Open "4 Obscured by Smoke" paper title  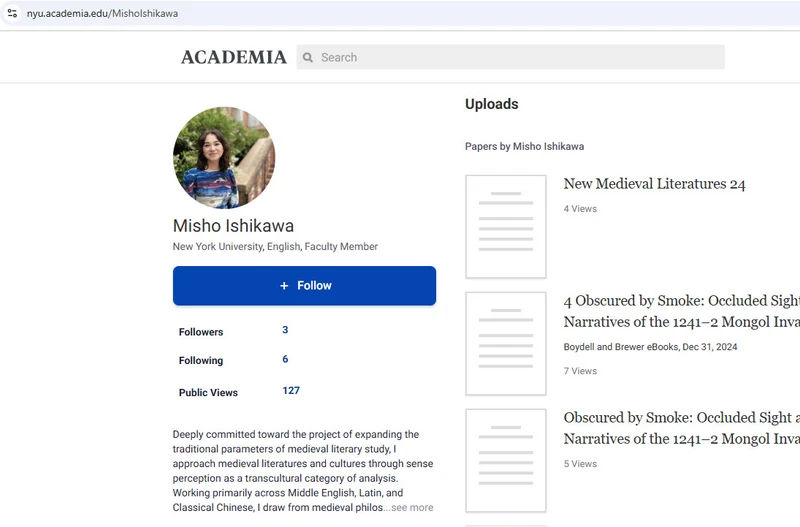680,311
